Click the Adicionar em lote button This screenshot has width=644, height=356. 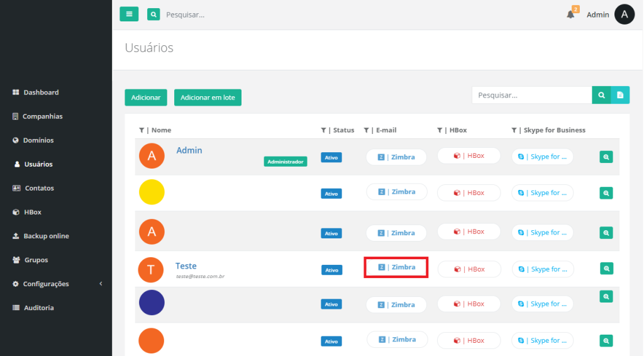(208, 97)
